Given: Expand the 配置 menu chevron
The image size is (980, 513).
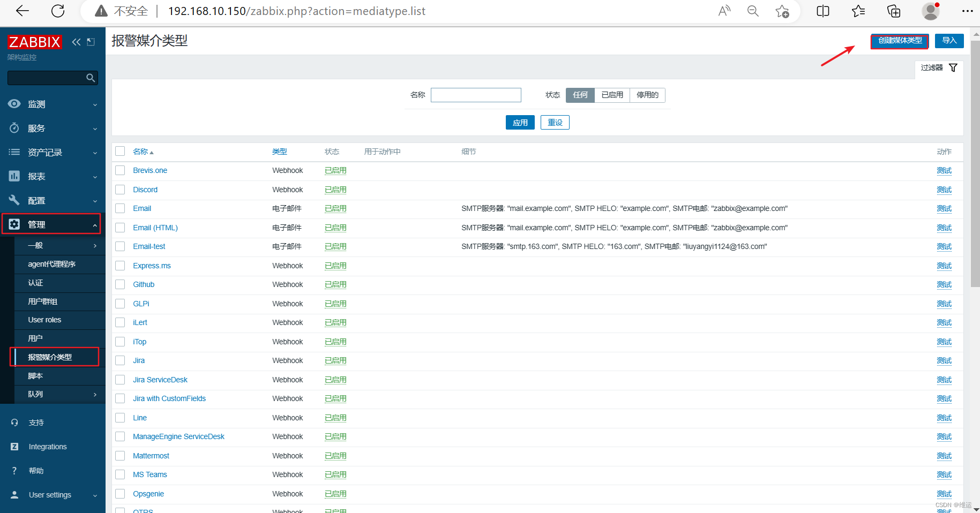Looking at the screenshot, I should coord(95,201).
